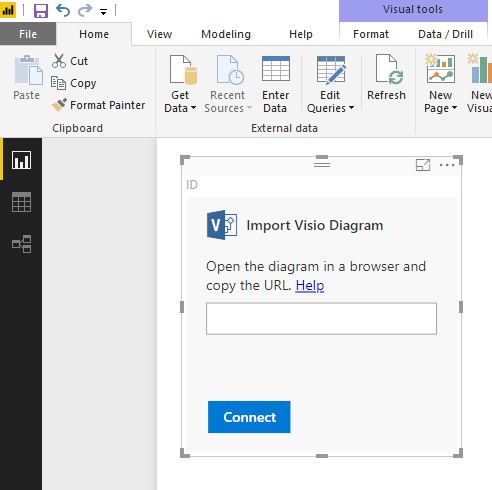Click the Focus mode icon on the visual
This screenshot has height=490, width=492.
(x=423, y=165)
